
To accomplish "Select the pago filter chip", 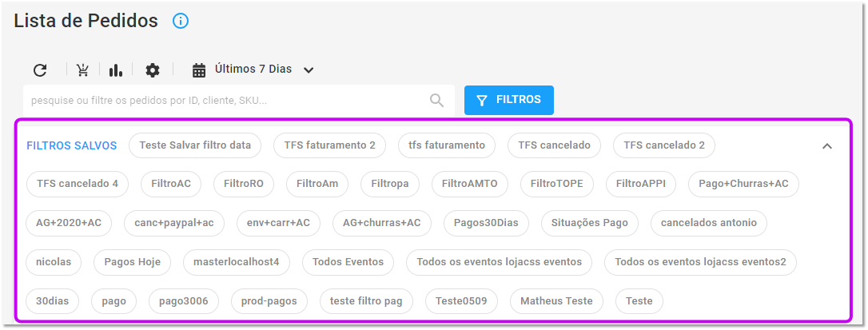I will point(114,301).
